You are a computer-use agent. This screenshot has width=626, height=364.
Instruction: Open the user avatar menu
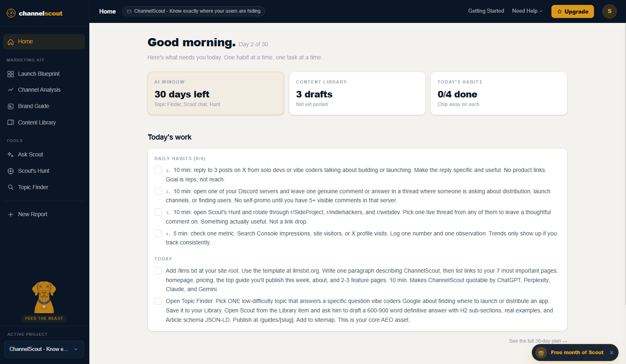click(x=609, y=11)
